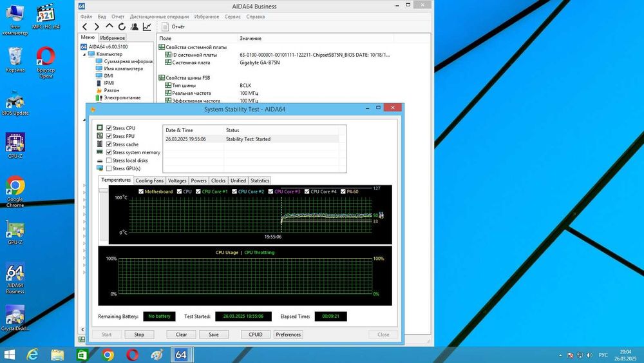This screenshot has height=363, width=644.
Task: Launch GPU-Z desktop shortcut
Action: click(x=15, y=232)
